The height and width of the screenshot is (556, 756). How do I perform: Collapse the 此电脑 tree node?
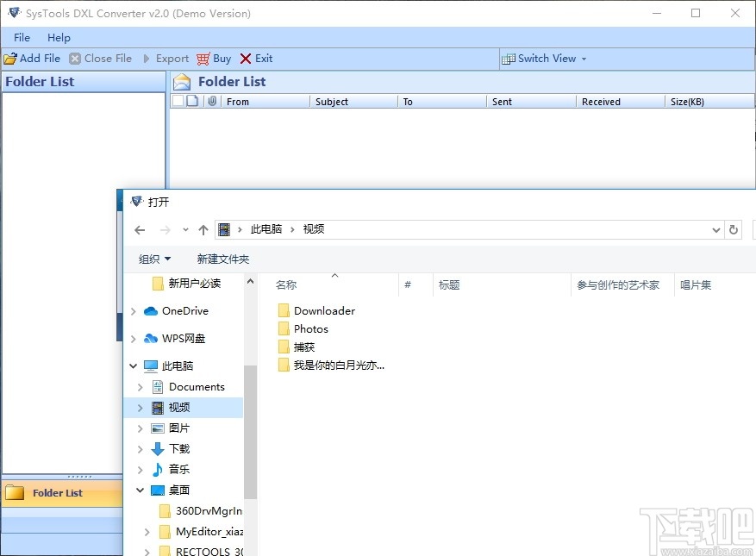tap(134, 365)
